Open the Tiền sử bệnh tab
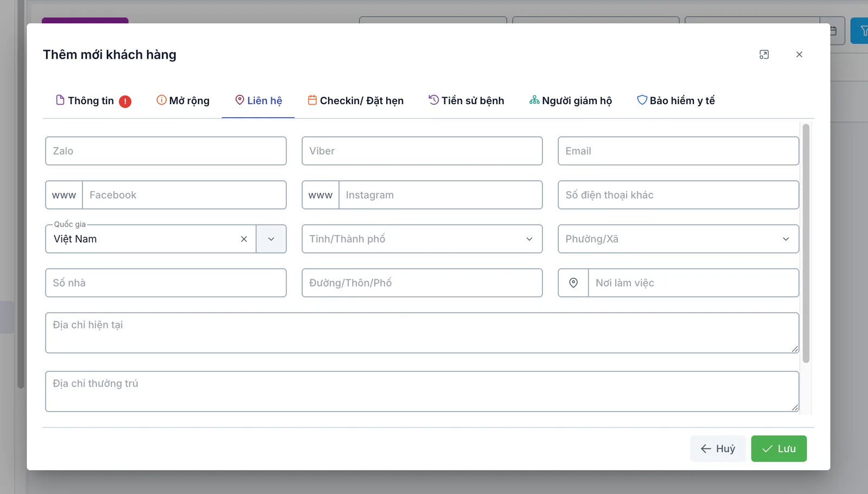Image resolution: width=868 pixels, height=494 pixels. point(467,100)
